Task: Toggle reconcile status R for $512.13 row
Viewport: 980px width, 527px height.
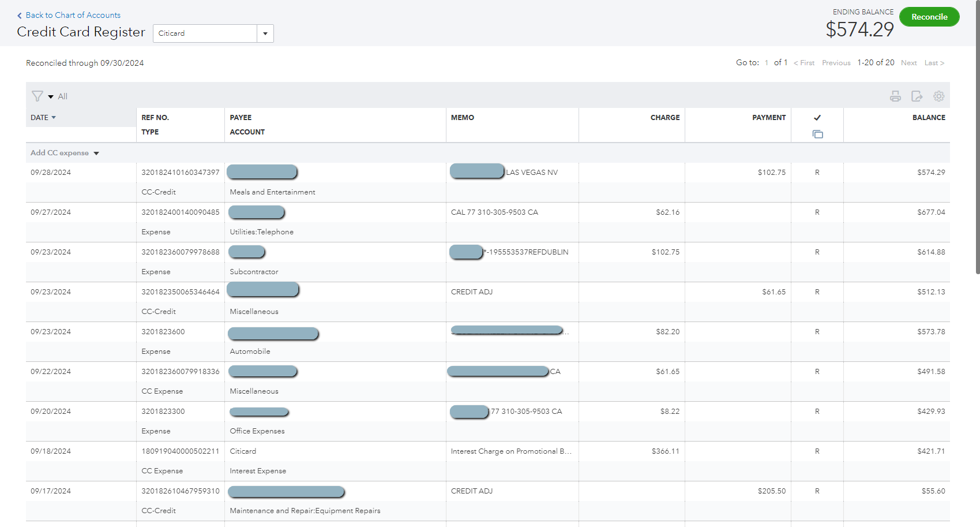Action: coord(817,292)
